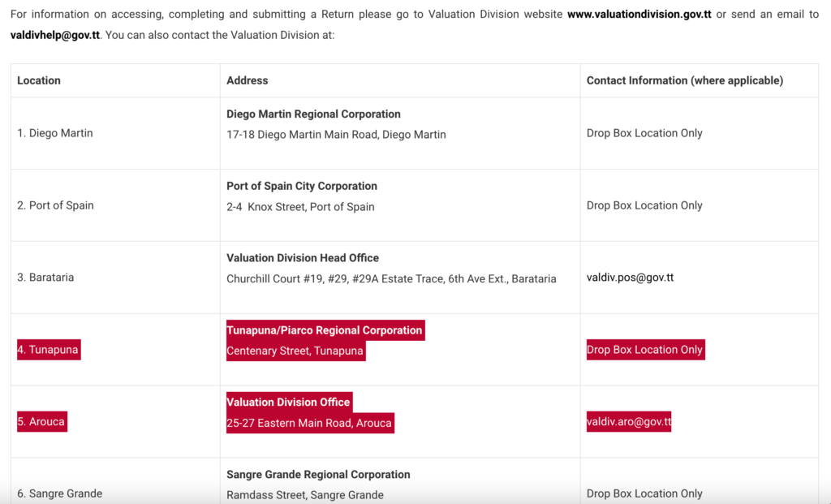This screenshot has height=504, width=831.
Task: Select the '2. Port of Spain' location cell
Action: coord(56,205)
